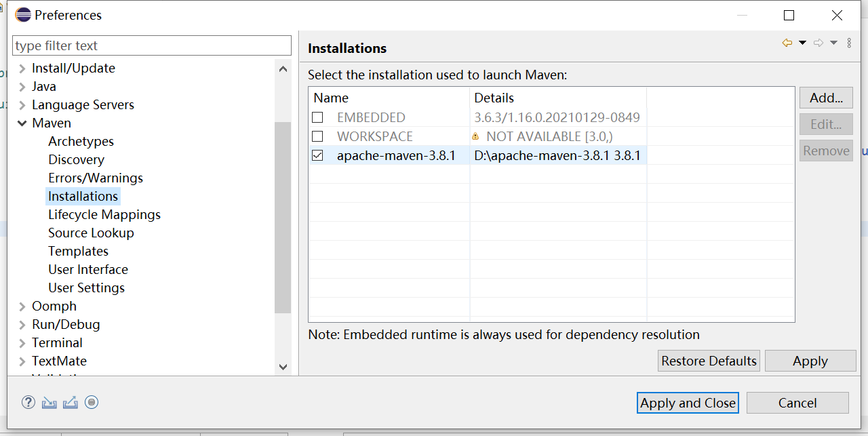
Task: Expand the Java preferences node
Action: (x=22, y=87)
